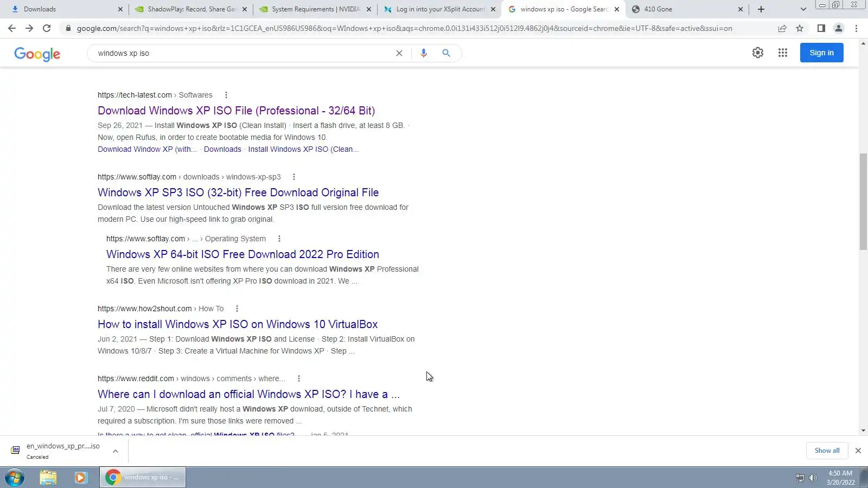This screenshot has height=488, width=868.
Task: Open Google search settings gear
Action: pos(758,53)
